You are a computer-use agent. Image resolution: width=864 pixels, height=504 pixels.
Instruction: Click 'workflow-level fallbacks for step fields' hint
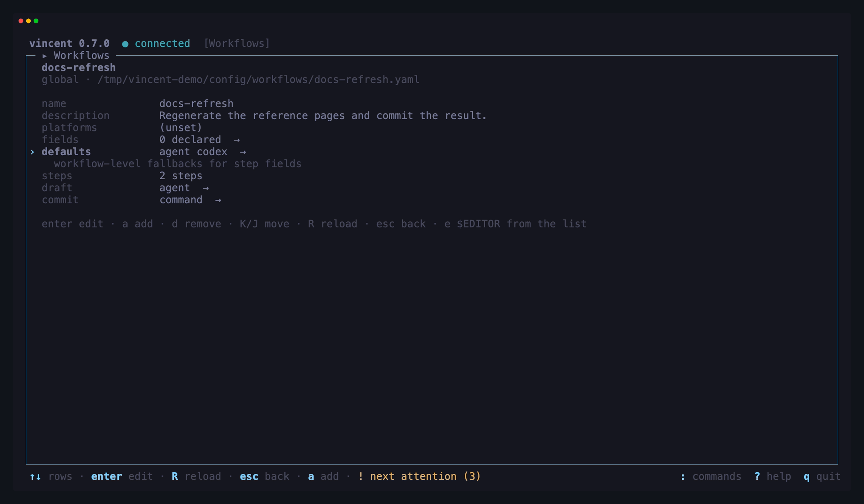click(177, 164)
